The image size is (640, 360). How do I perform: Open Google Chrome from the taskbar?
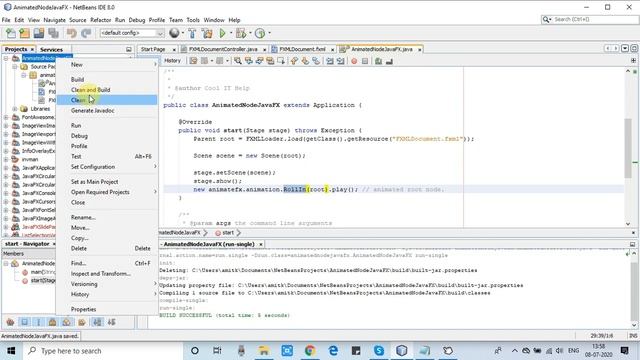click(310, 351)
